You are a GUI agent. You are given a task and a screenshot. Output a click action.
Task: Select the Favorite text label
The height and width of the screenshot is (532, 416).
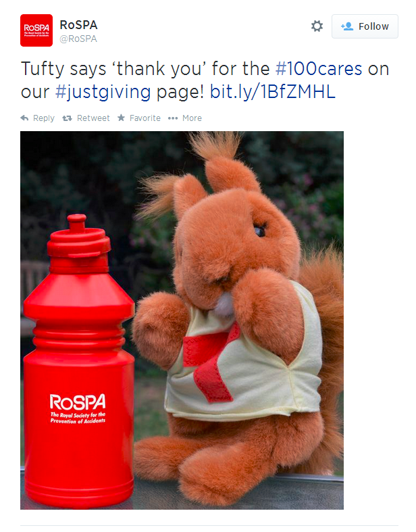[x=145, y=118]
